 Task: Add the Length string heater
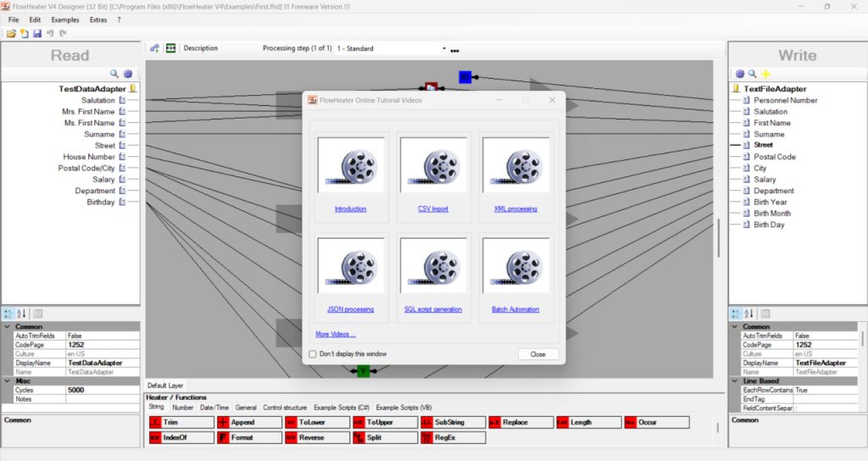589,422
